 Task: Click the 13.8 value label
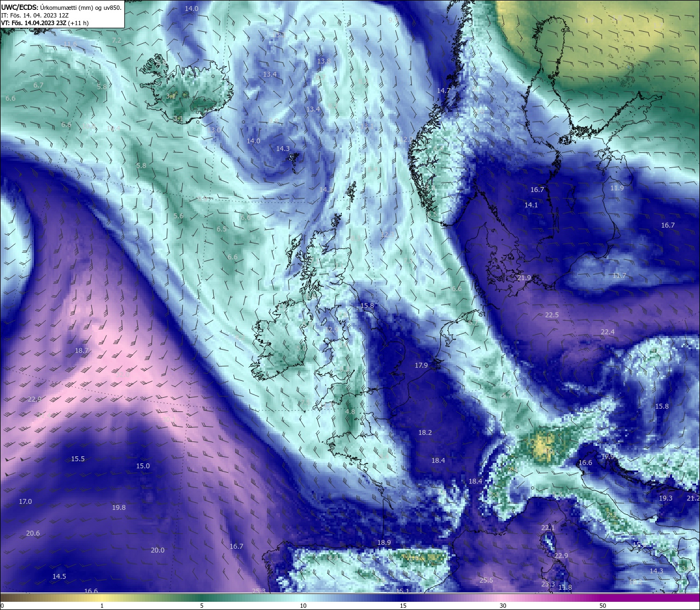tap(324, 61)
